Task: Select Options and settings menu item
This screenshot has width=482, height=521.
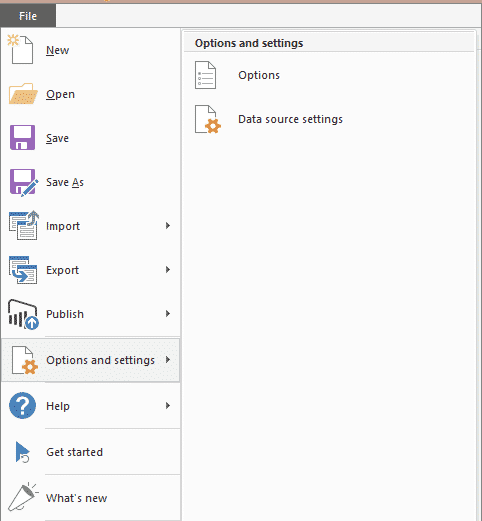Action: coord(91,360)
